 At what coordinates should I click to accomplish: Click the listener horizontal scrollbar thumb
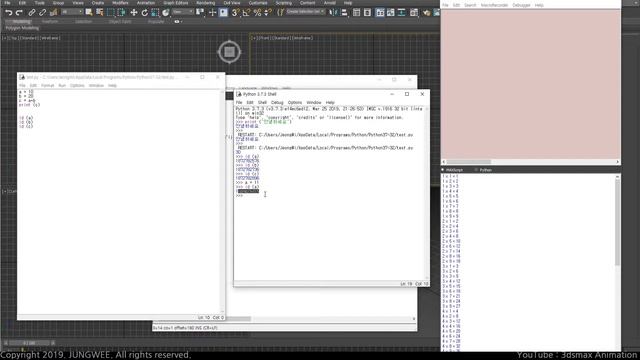(469, 162)
